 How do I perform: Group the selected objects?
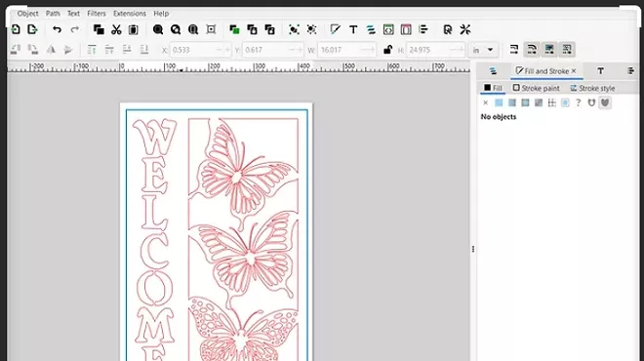294,29
